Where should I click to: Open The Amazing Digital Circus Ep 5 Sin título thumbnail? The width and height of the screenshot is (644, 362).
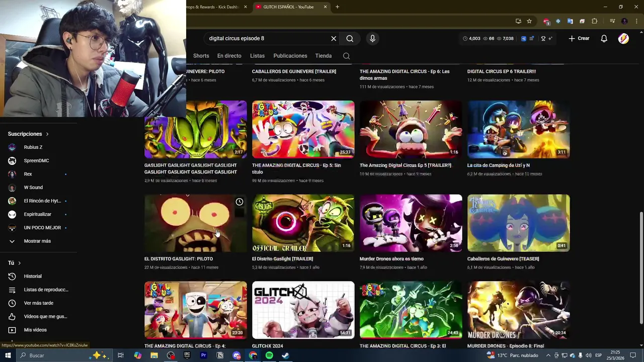click(x=303, y=129)
